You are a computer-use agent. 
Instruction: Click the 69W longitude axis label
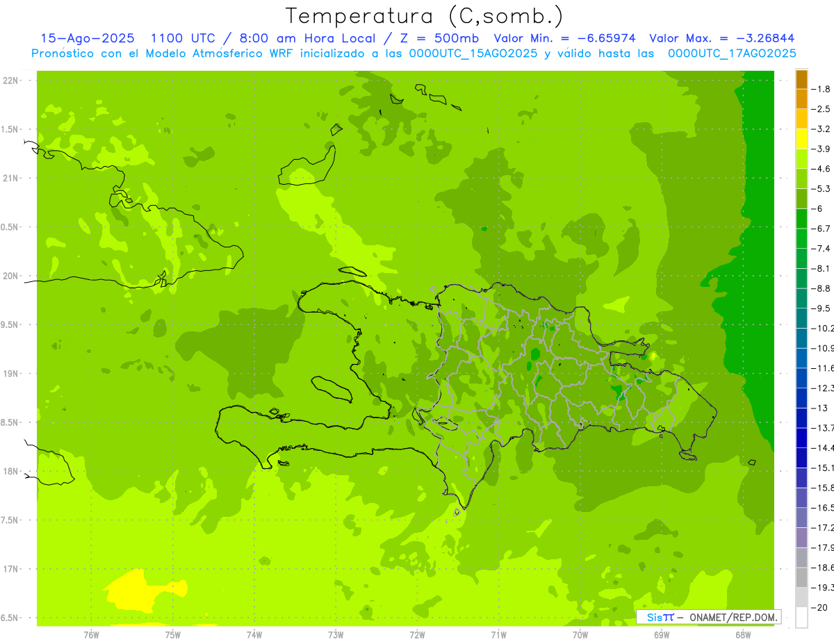coord(662,634)
